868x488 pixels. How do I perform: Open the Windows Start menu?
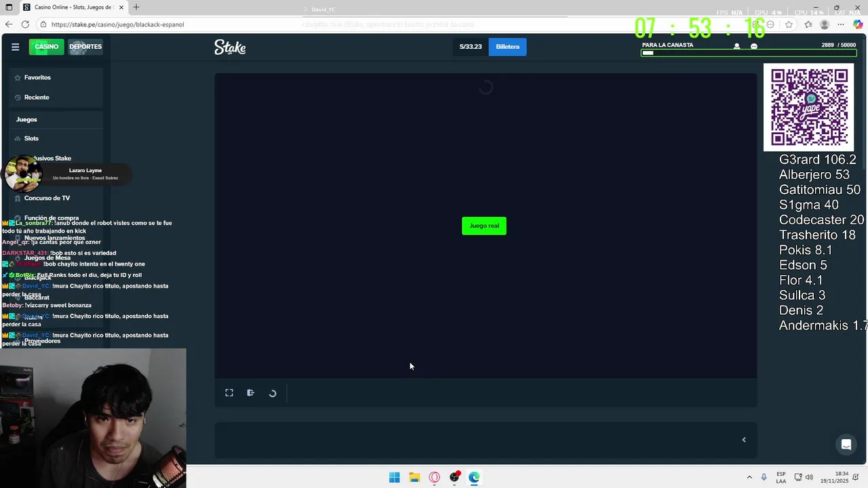[395, 477]
